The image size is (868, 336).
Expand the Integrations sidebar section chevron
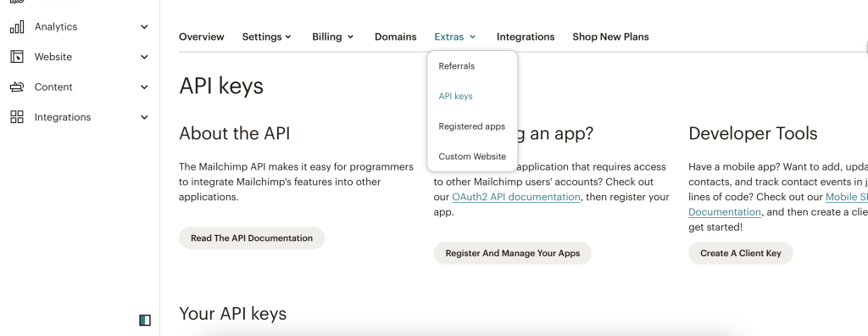coord(144,117)
